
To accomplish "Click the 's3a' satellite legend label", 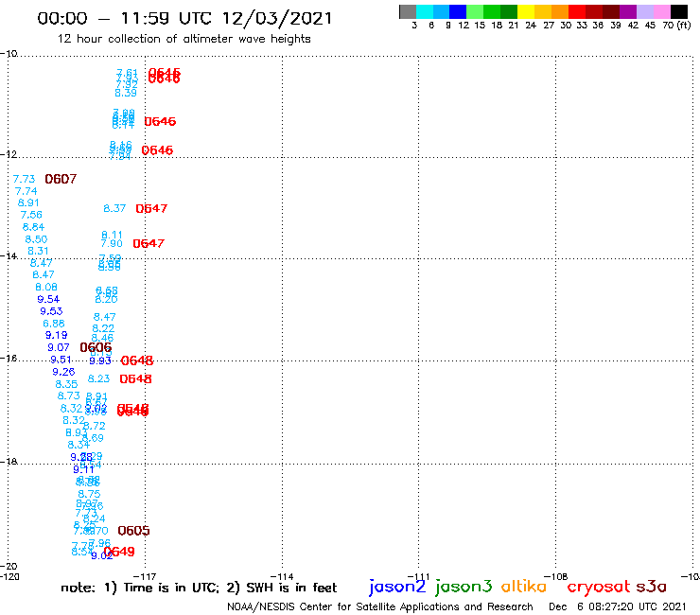I will click(x=651, y=587).
